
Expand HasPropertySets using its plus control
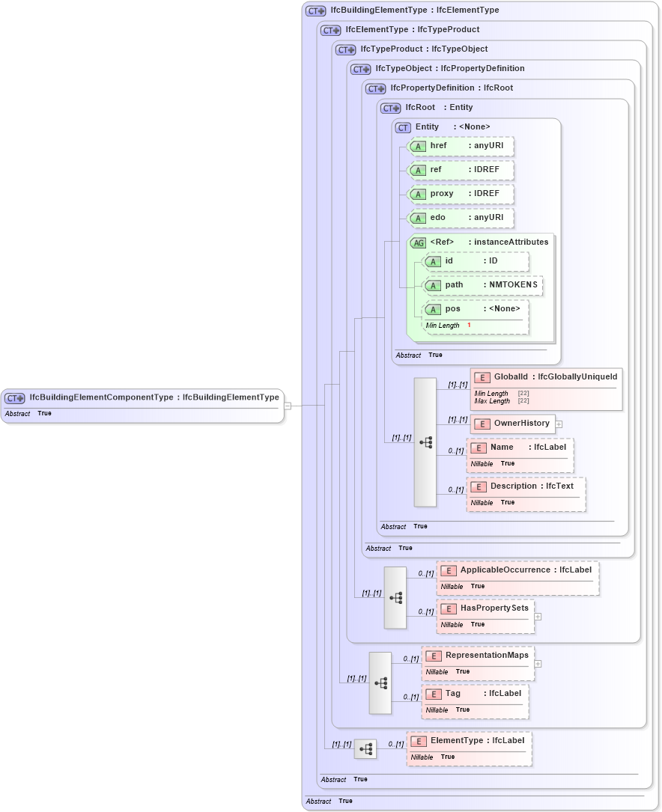click(x=537, y=616)
